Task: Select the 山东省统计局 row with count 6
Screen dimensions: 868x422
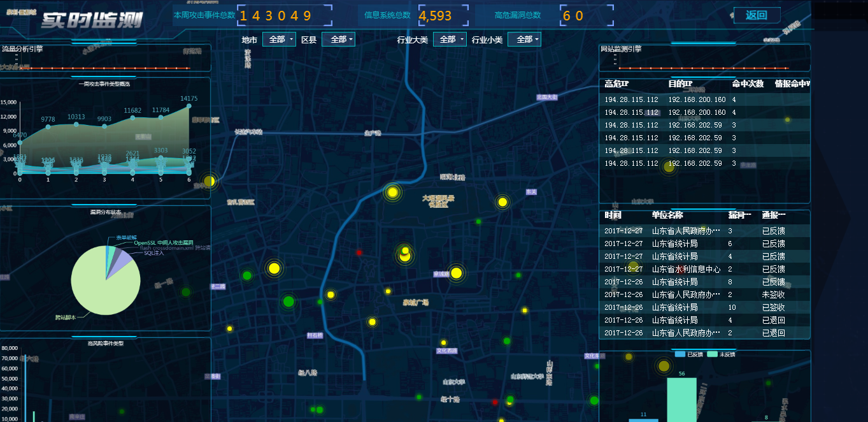Action: click(704, 244)
